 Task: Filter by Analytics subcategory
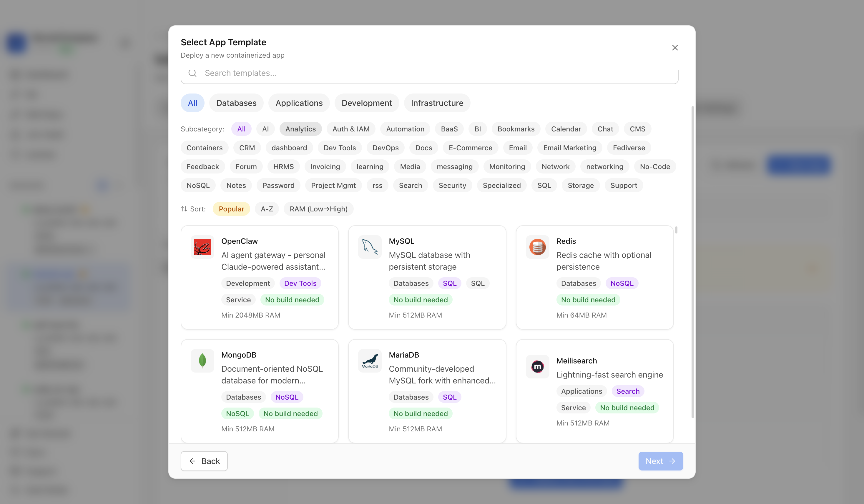300,129
